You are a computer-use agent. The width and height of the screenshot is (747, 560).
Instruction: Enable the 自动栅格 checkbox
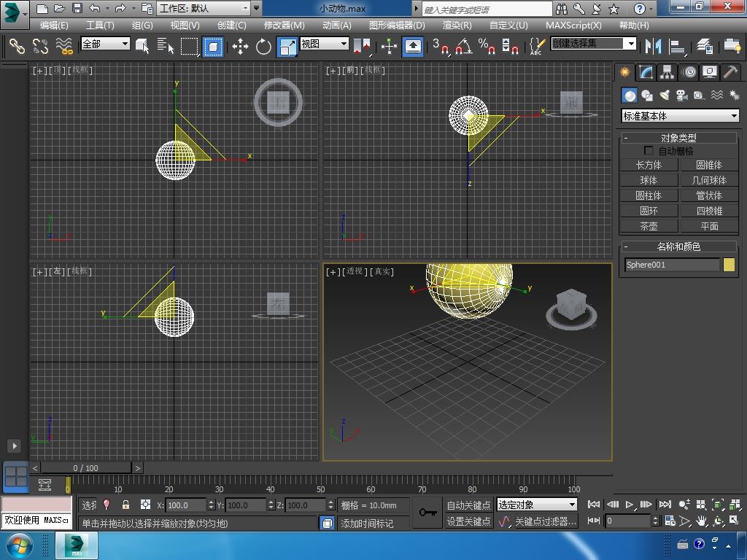pos(649,151)
